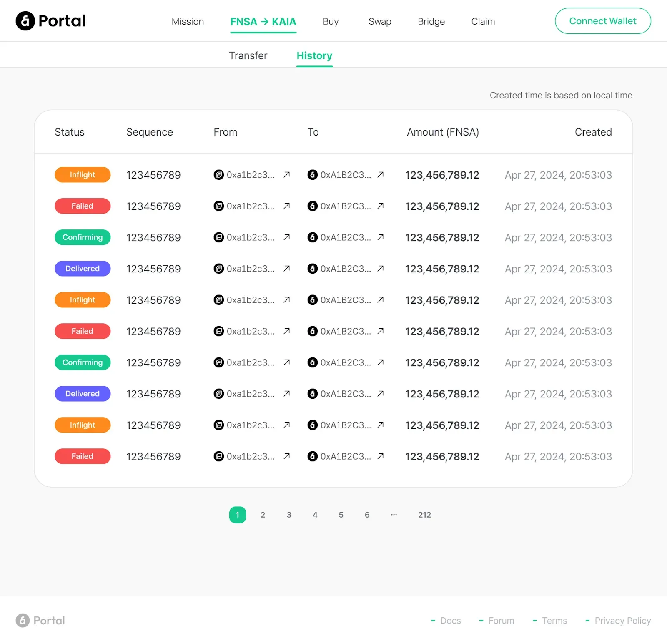Open the Docs footer link
The image size is (667, 644).
pos(450,621)
